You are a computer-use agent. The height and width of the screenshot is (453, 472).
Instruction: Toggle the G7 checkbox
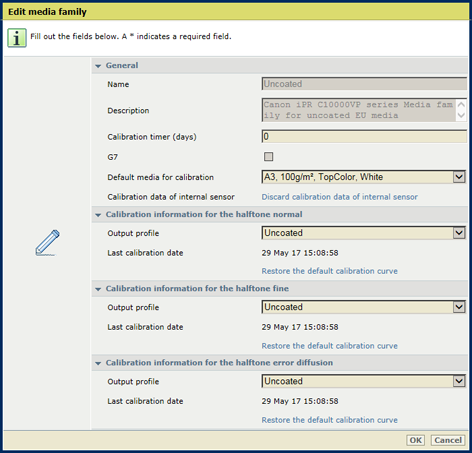[268, 157]
